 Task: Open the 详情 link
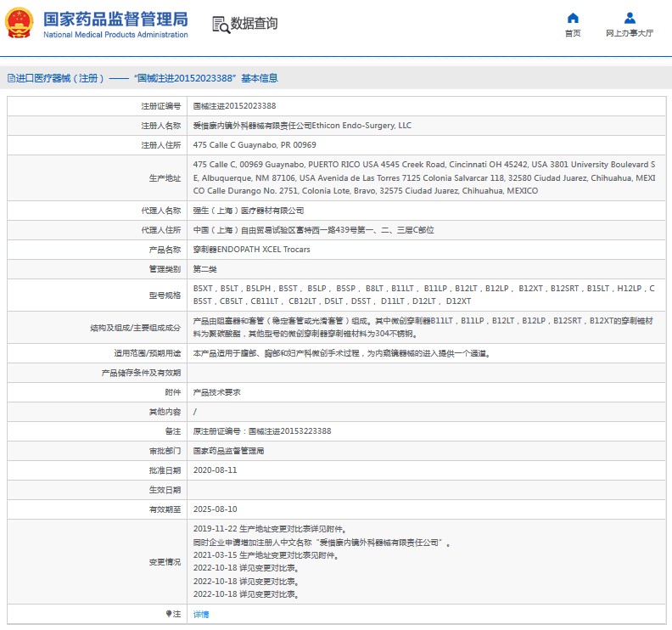coord(201,614)
